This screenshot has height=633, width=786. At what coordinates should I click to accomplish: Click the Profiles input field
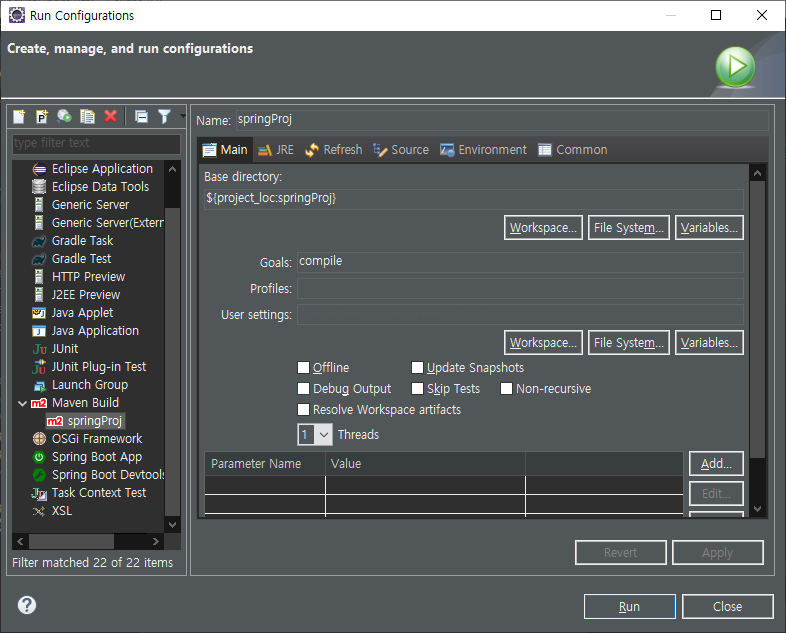[520, 289]
